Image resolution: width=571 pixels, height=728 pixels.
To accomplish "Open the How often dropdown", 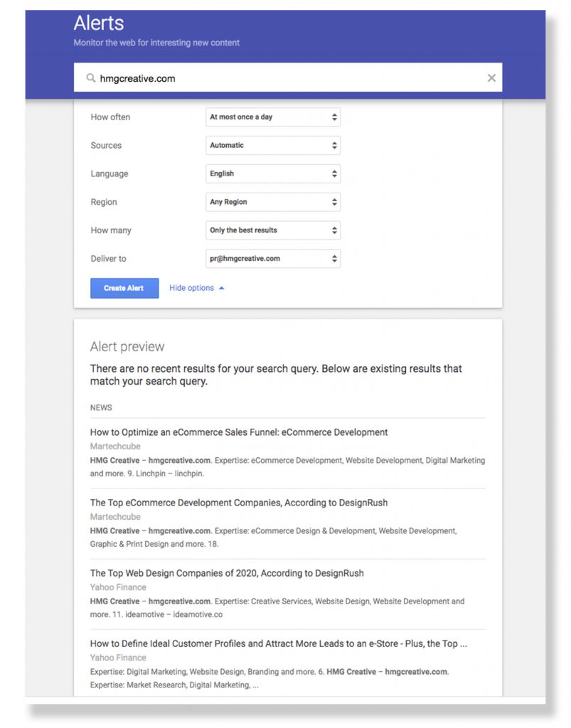I will (273, 117).
